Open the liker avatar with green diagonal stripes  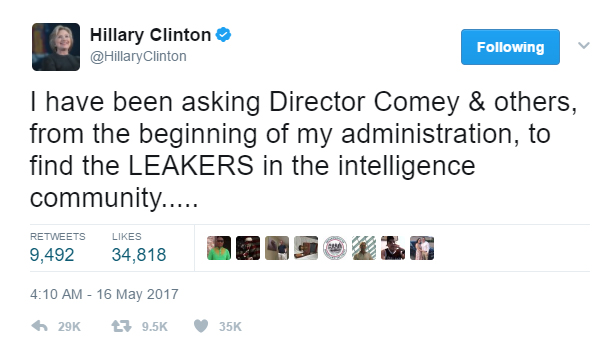coord(364,248)
